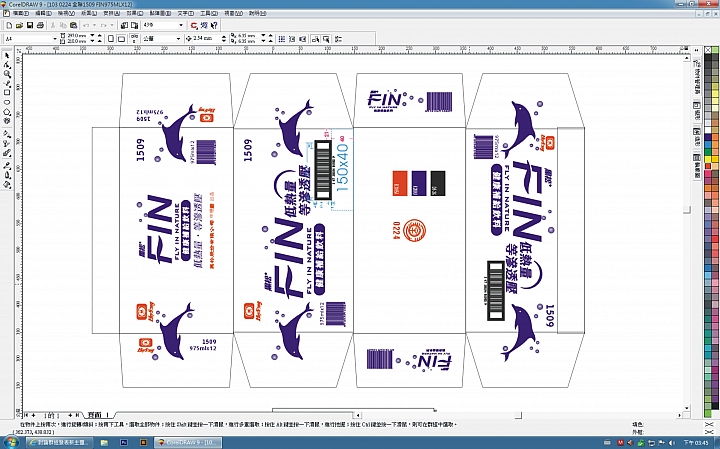720x449 pixels.
Task: Open the 效果(C) Effects menu
Action: [x=135, y=13]
